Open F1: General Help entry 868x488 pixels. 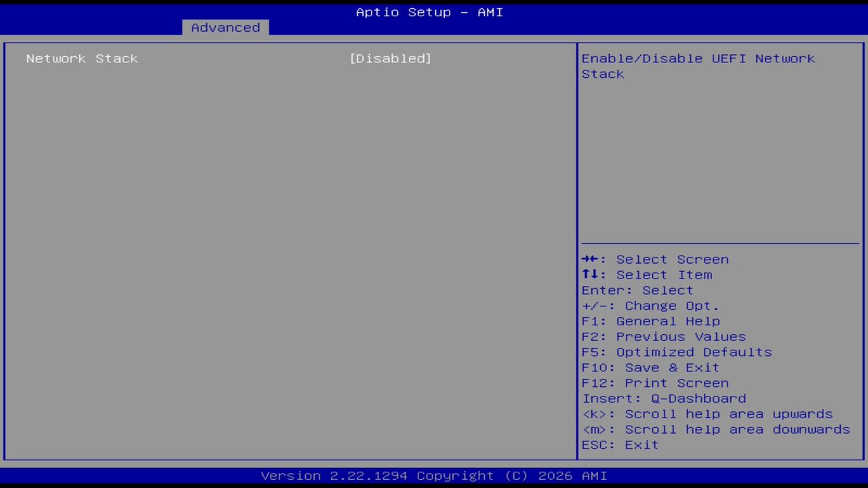pyautogui.click(x=650, y=321)
